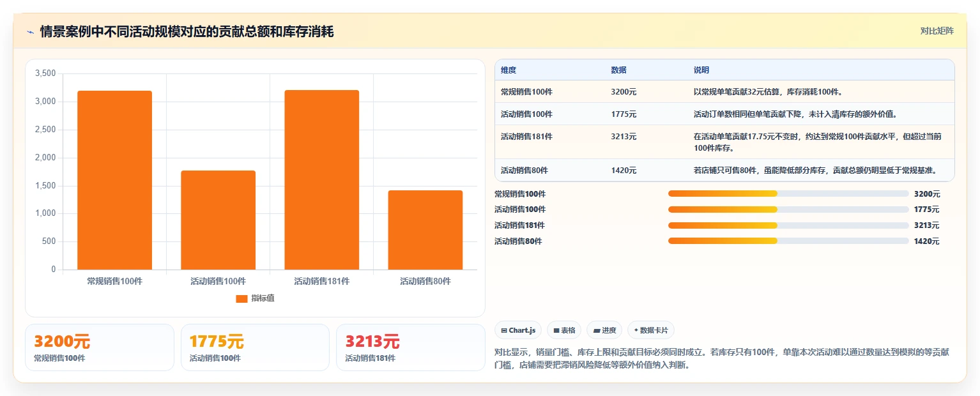Click the 进度 tag chip

(604, 330)
